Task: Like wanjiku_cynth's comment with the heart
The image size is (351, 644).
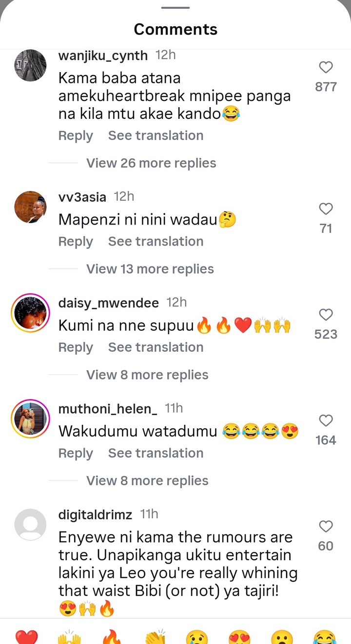Action: tap(326, 67)
